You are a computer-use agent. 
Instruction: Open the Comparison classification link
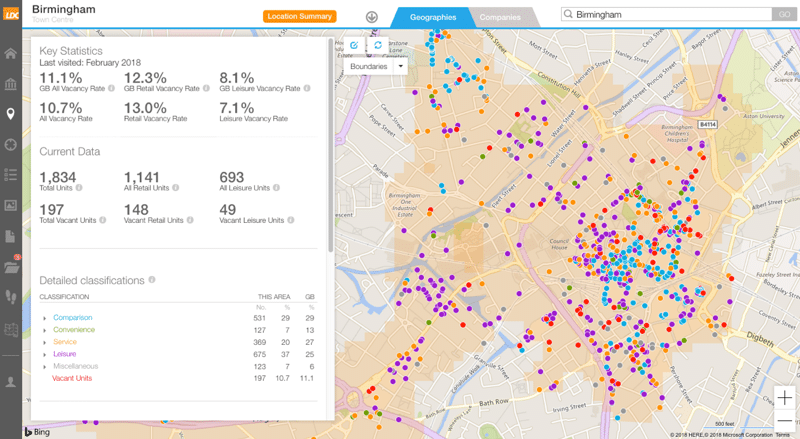tap(72, 318)
